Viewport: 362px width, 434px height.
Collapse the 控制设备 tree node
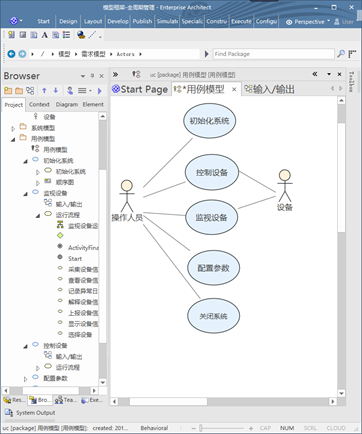coord(25,346)
